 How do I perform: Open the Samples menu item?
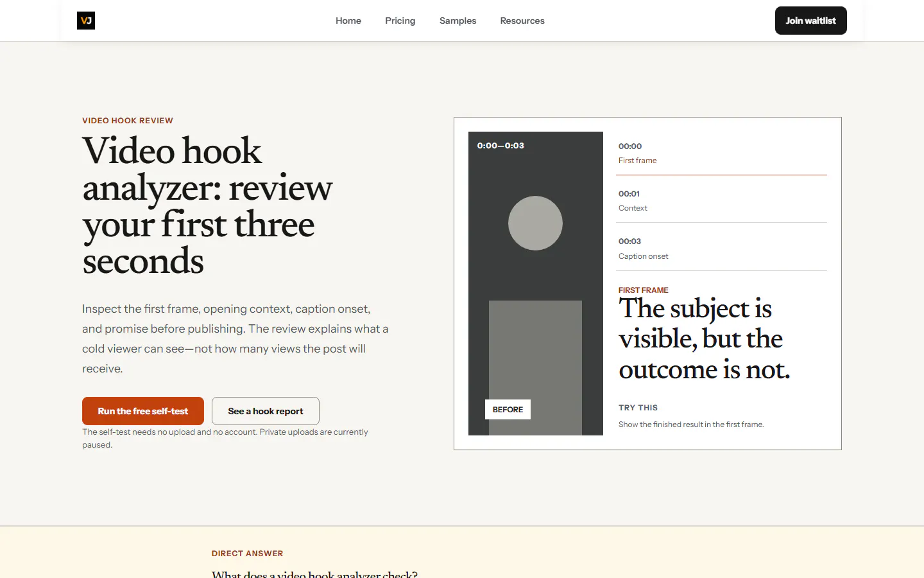pos(458,21)
